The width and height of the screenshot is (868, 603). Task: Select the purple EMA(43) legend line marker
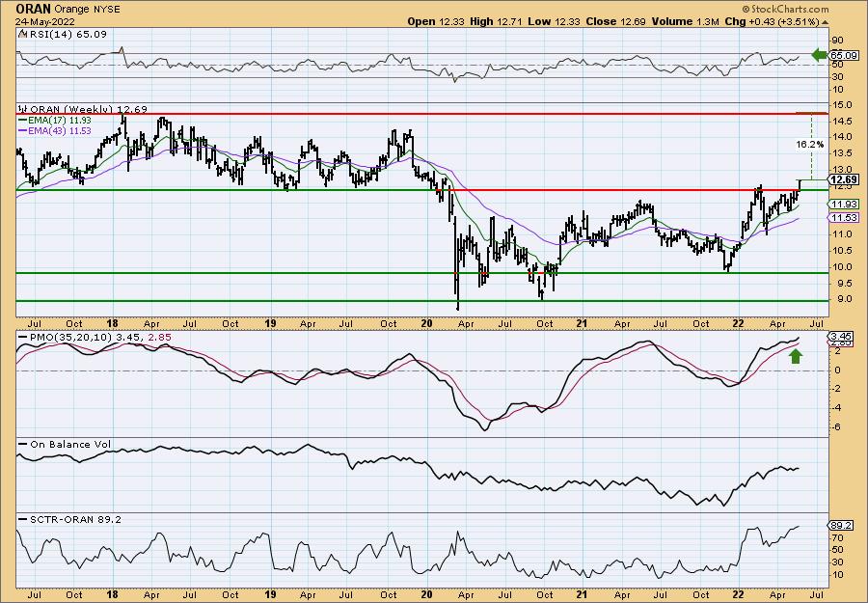click(23, 130)
